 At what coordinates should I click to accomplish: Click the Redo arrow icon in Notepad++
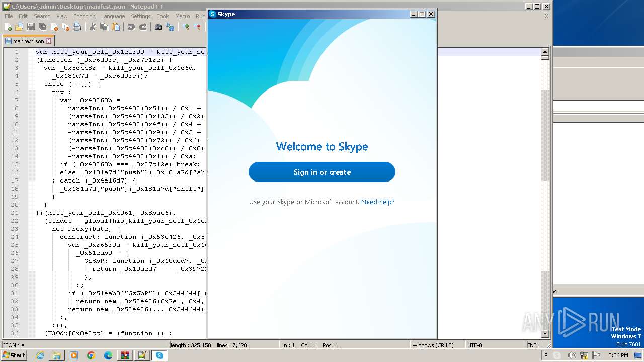pyautogui.click(x=143, y=27)
